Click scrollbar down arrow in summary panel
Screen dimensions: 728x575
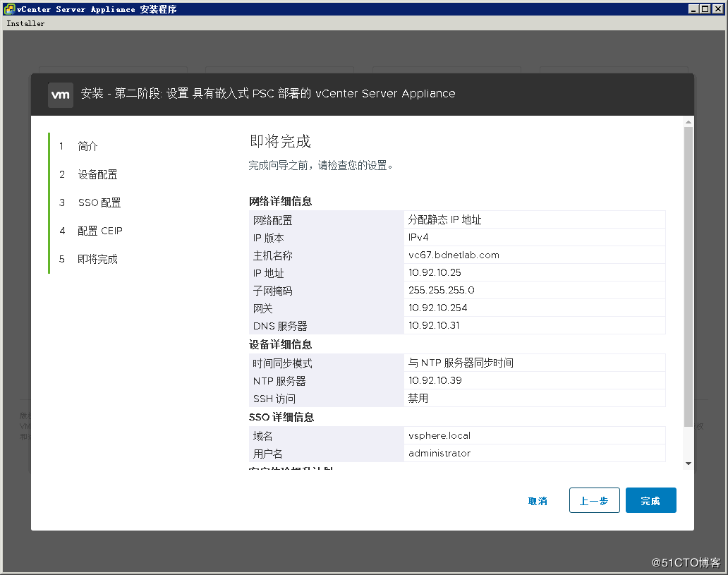coord(688,464)
